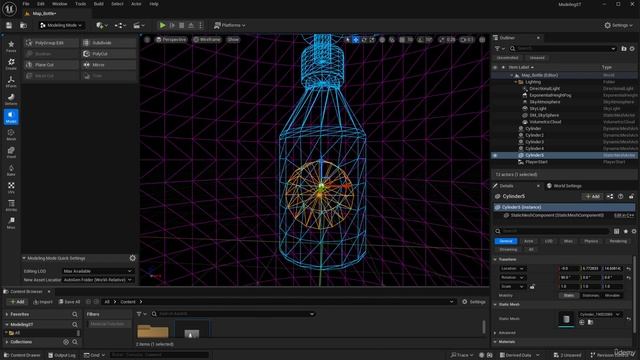
Task: Collapse the Transform section
Action: (496, 260)
